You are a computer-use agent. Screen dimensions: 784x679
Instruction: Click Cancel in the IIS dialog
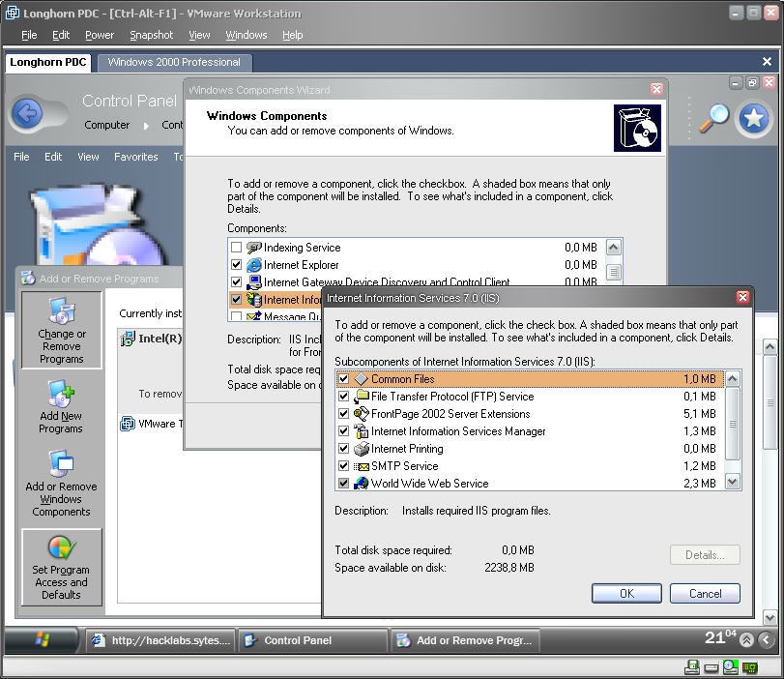pos(704,594)
